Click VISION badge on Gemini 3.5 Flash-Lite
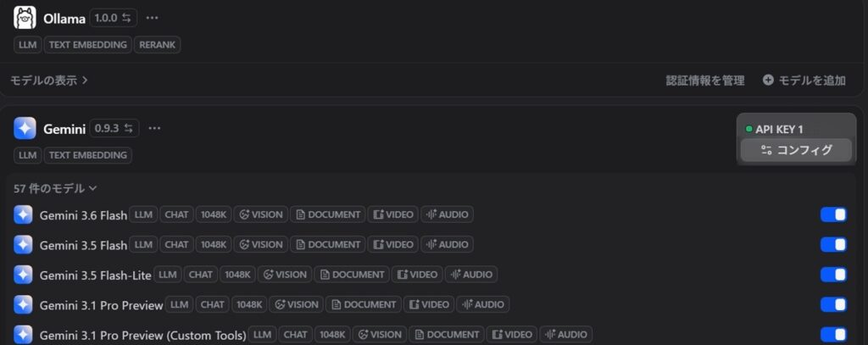 pos(285,274)
